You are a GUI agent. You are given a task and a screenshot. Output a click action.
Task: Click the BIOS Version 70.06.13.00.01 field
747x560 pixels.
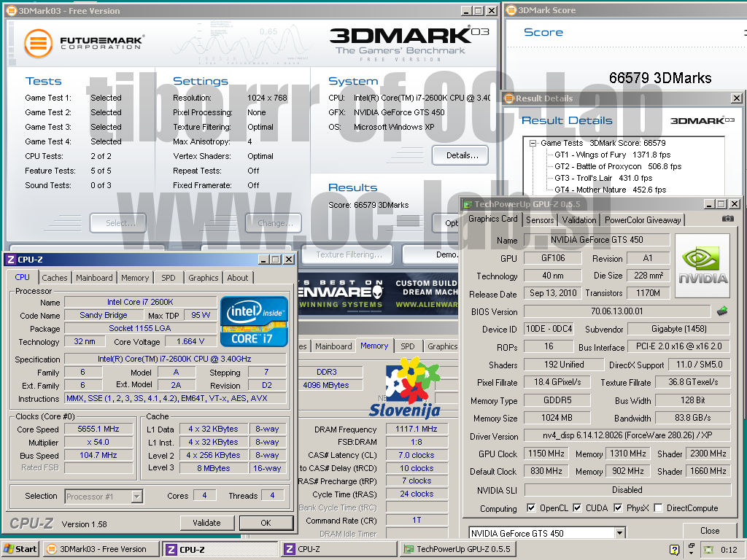tap(616, 311)
